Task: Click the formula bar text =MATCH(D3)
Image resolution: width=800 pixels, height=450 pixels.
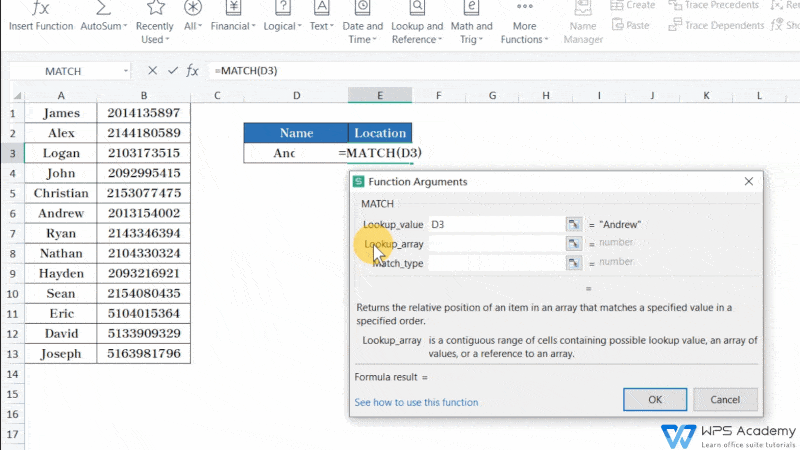Action: [246, 70]
